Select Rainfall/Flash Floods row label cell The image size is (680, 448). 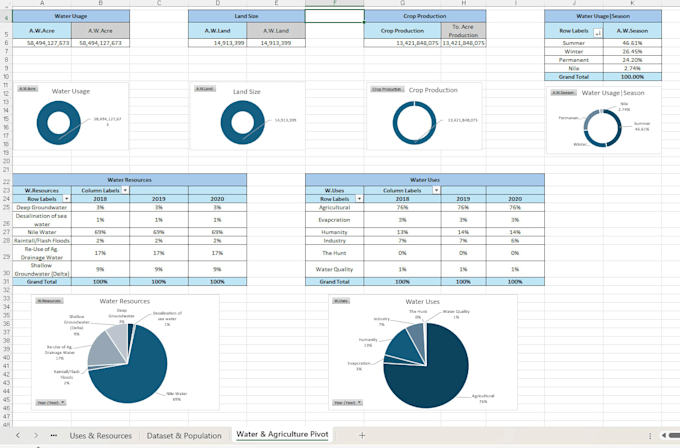pyautogui.click(x=42, y=240)
